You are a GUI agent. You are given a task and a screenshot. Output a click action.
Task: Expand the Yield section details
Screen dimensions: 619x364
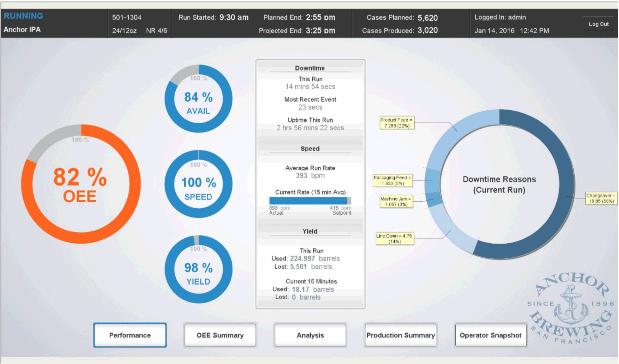tap(310, 231)
